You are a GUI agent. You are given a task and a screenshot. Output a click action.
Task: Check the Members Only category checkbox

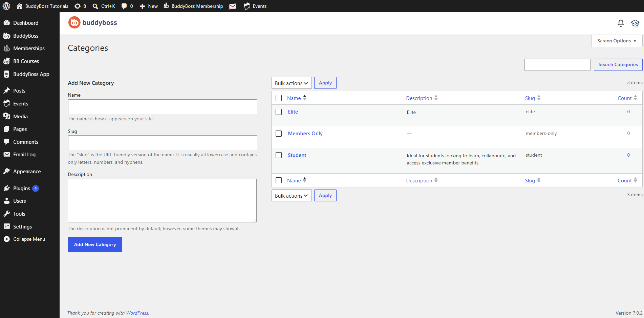click(x=279, y=134)
